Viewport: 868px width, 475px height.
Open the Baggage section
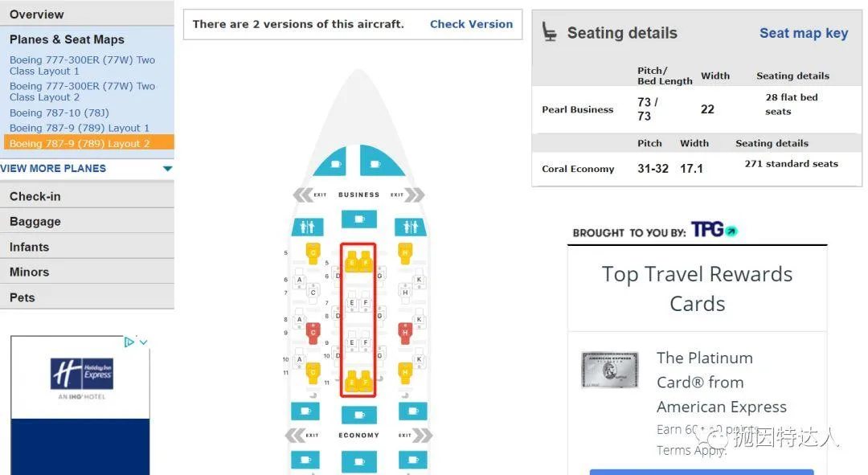35,222
